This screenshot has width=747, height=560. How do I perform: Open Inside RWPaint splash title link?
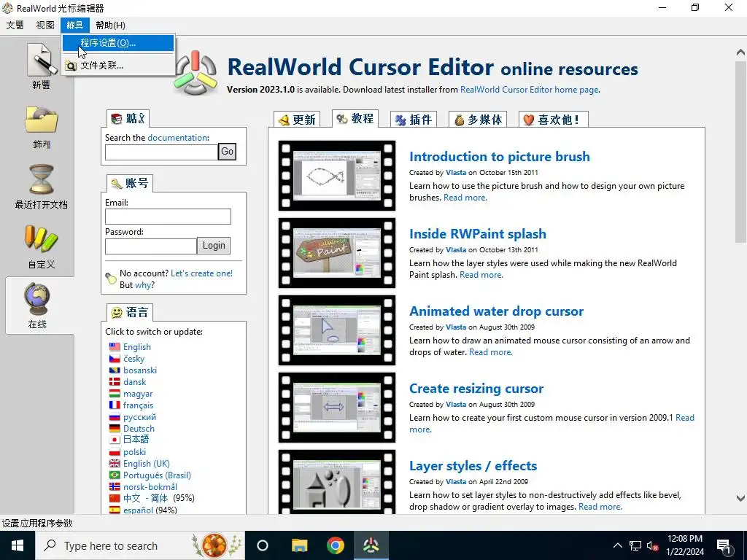pos(477,234)
